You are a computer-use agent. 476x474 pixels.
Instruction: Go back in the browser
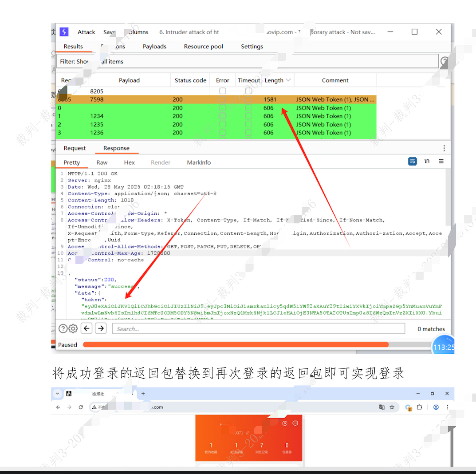58,407
